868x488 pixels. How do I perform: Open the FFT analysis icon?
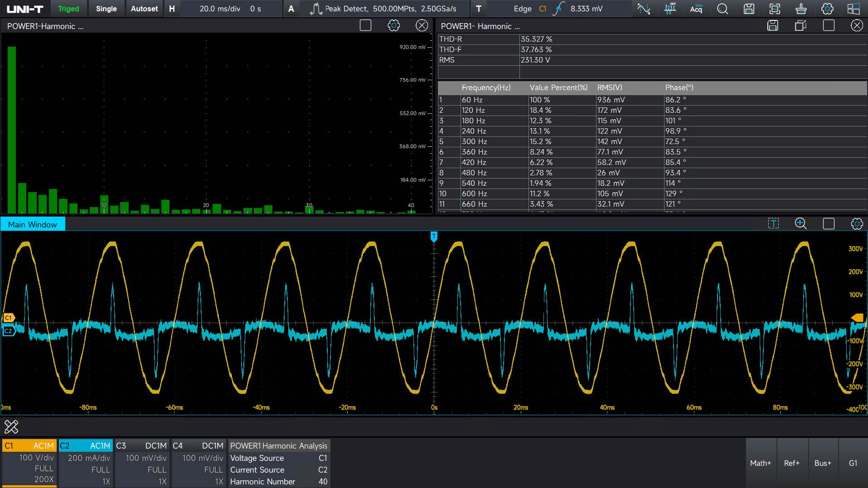[x=670, y=9]
